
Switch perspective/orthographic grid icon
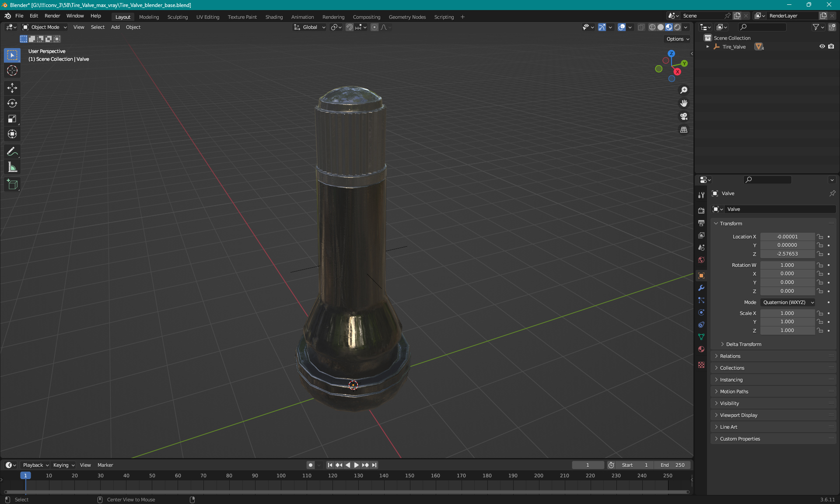(x=684, y=130)
